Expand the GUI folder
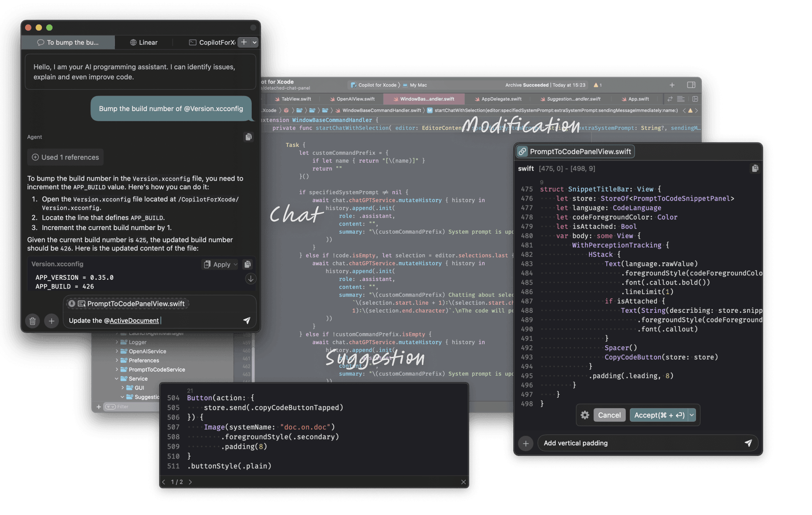The width and height of the screenshot is (812, 515). coord(123,388)
